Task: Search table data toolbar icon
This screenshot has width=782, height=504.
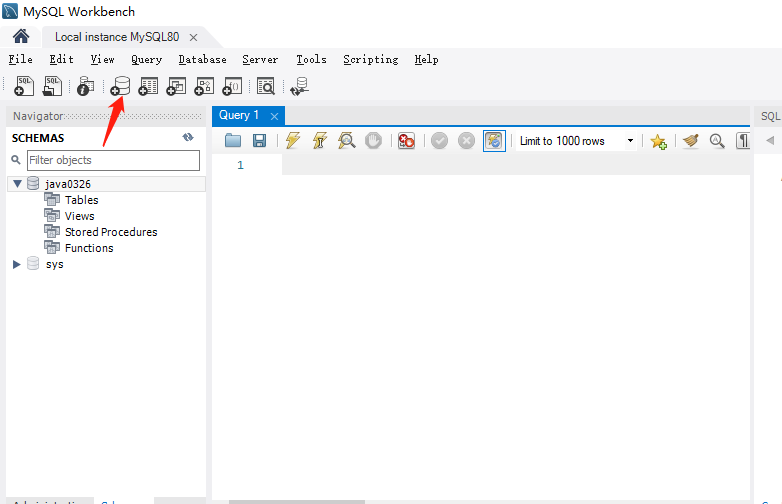Action: coord(266,86)
